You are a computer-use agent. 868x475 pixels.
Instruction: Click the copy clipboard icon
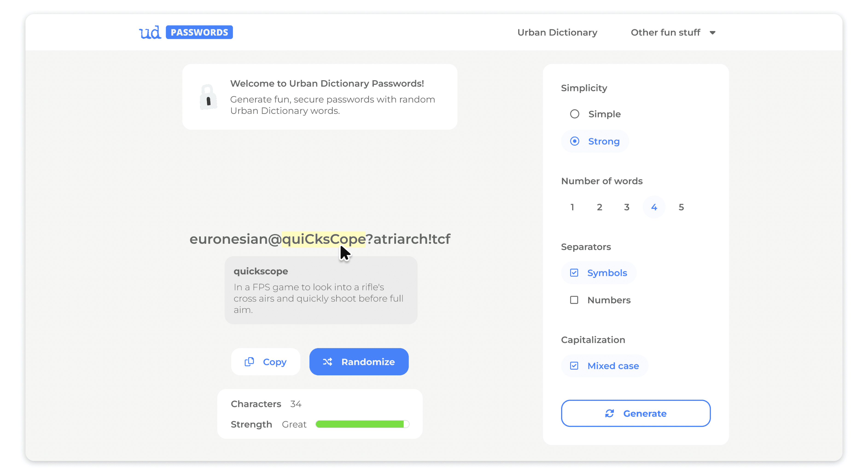pyautogui.click(x=249, y=362)
